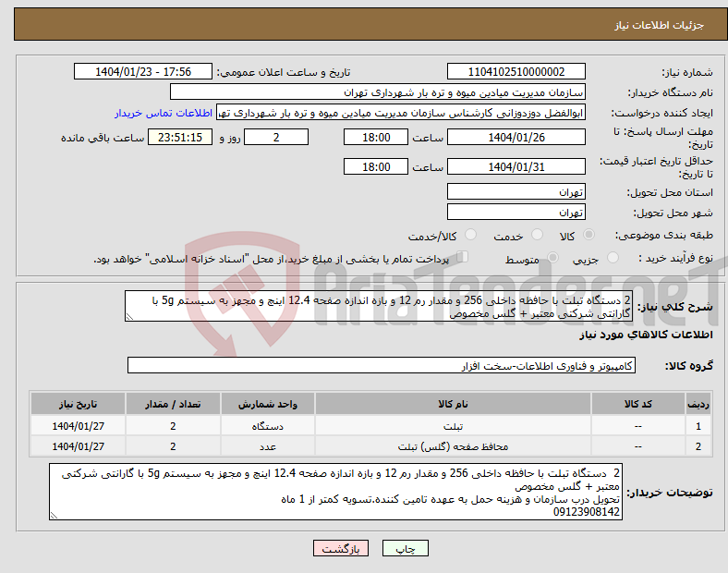Click the واحد شمارش column header

pyautogui.click(x=268, y=404)
